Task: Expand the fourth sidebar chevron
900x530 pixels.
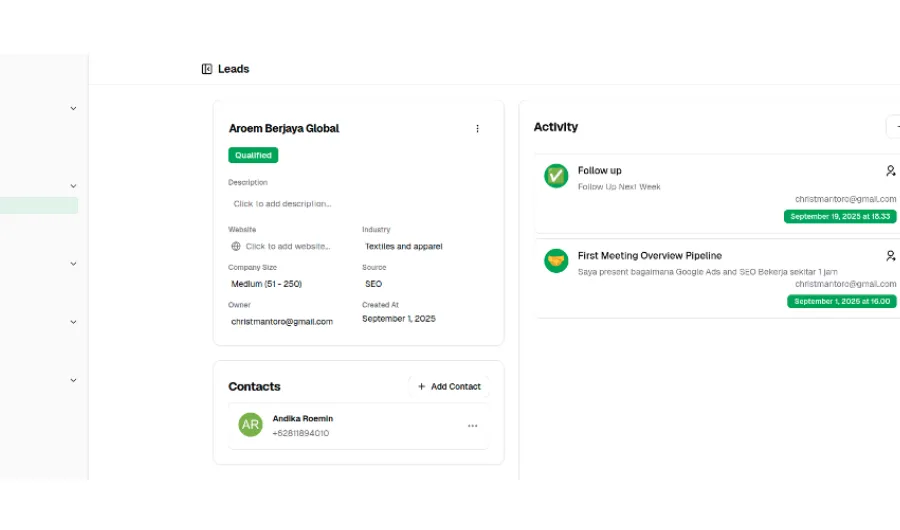Action: click(73, 322)
